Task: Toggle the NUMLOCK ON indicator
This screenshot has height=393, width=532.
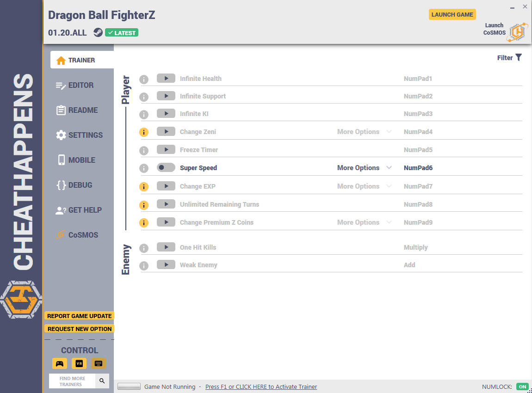Action: (522, 387)
